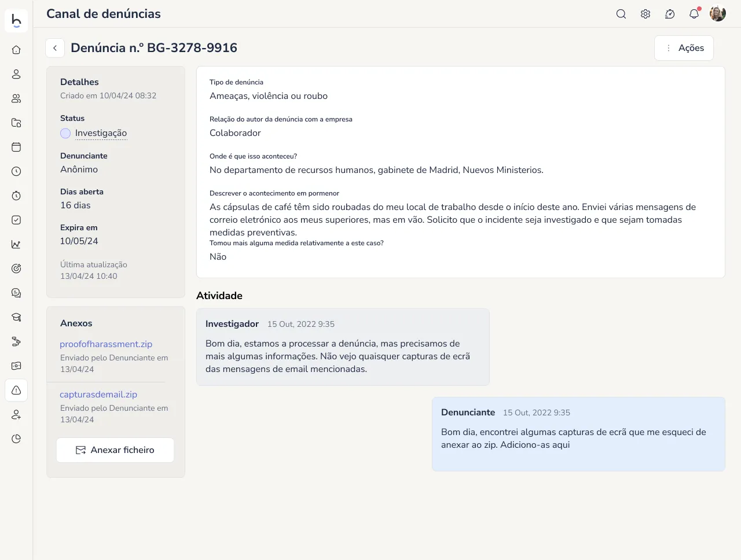Open the Ações actions menu
The height and width of the screenshot is (560, 741).
coord(684,48)
